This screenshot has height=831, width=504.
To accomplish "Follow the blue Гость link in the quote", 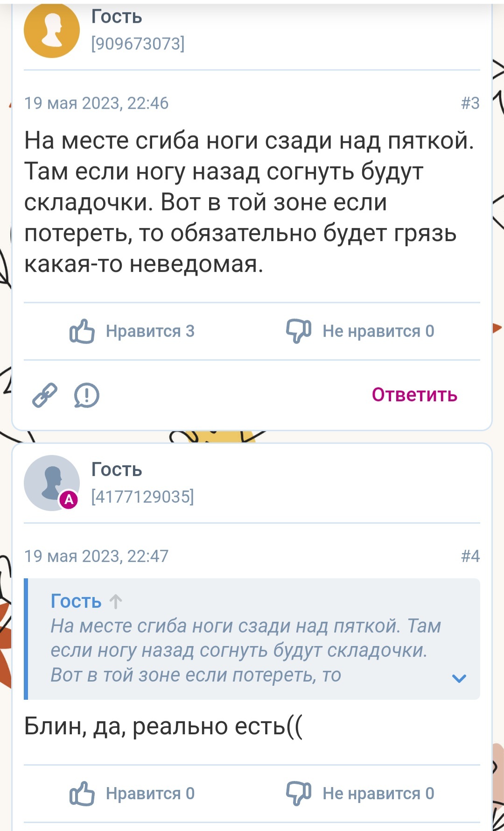I will pos(76,601).
